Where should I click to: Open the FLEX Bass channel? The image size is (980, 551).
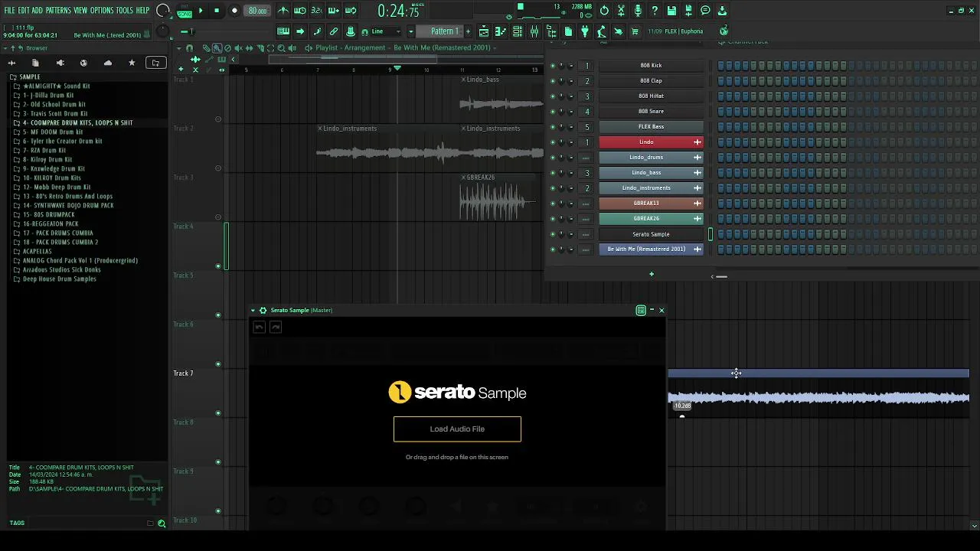click(651, 127)
